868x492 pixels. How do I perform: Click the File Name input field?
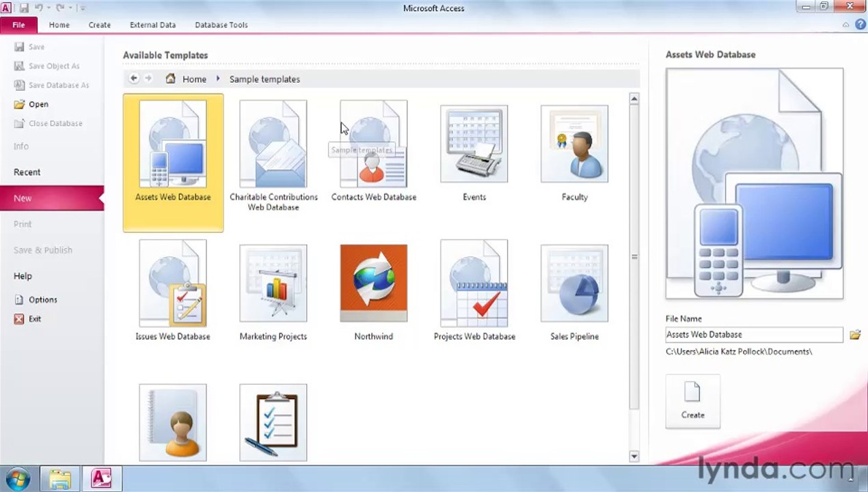pos(755,335)
